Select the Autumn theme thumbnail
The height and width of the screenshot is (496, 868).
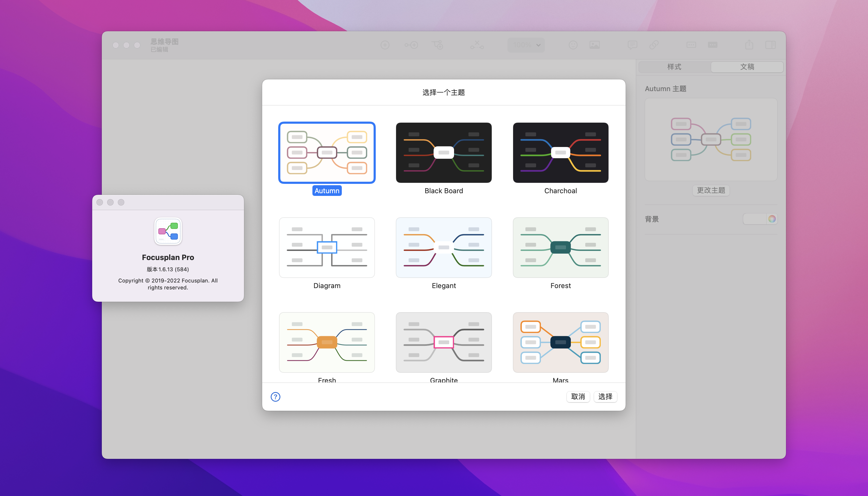pyautogui.click(x=327, y=153)
